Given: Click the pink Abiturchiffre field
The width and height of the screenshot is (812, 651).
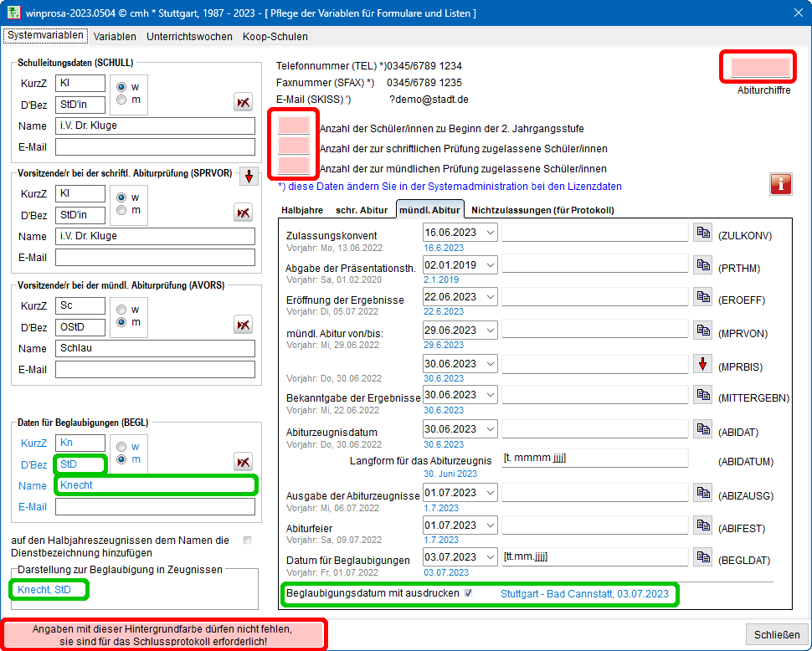Looking at the screenshot, I should [759, 68].
